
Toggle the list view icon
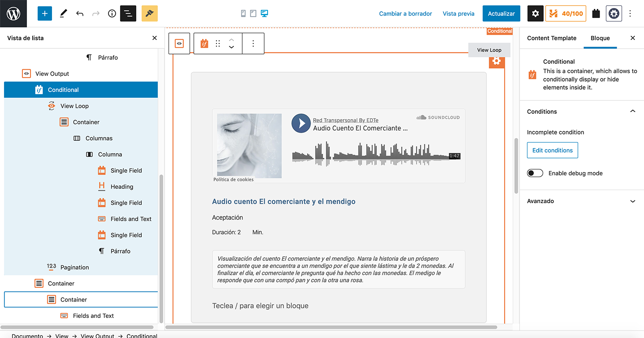click(x=128, y=13)
